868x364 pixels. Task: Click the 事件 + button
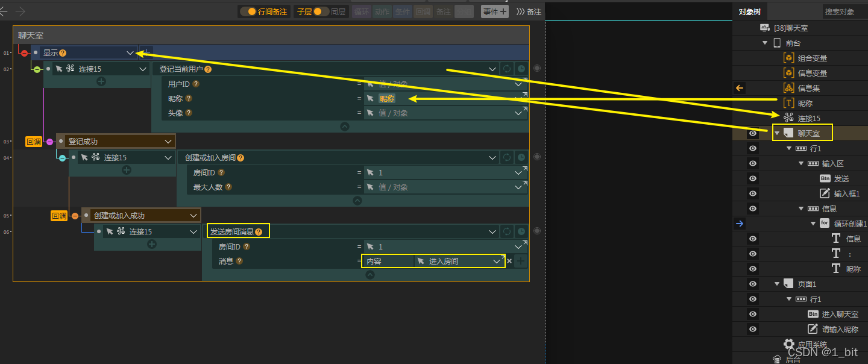(x=494, y=11)
